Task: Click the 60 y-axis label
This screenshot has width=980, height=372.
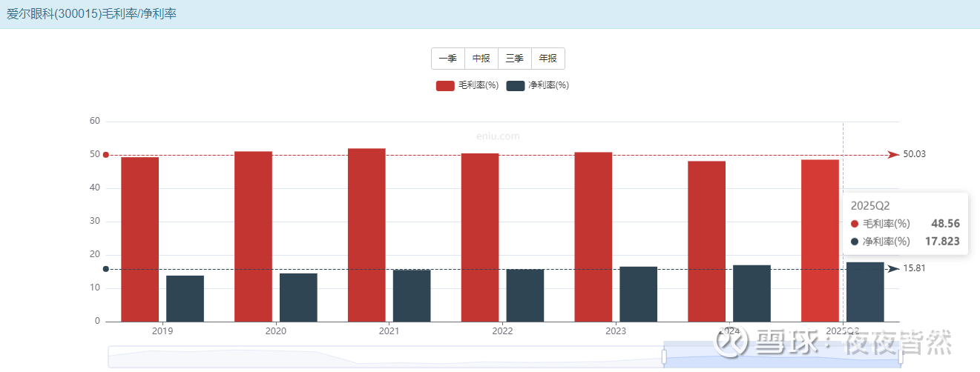Action: click(94, 121)
